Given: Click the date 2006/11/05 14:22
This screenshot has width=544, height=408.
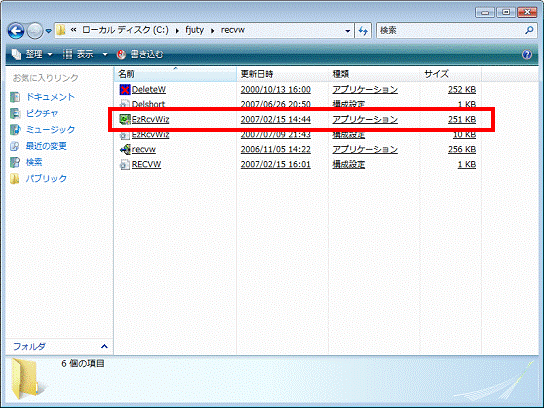Looking at the screenshot, I should click(276, 150).
